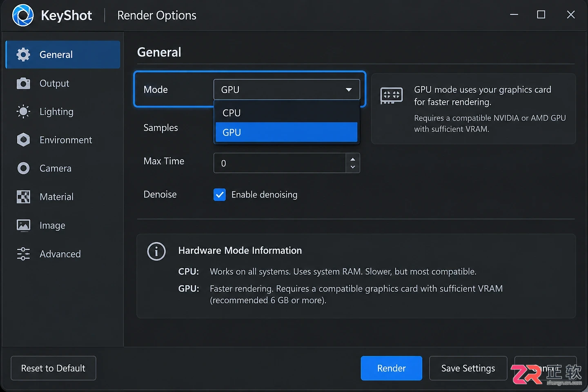Switch to the Output tab
The width and height of the screenshot is (588, 392).
coord(63,83)
